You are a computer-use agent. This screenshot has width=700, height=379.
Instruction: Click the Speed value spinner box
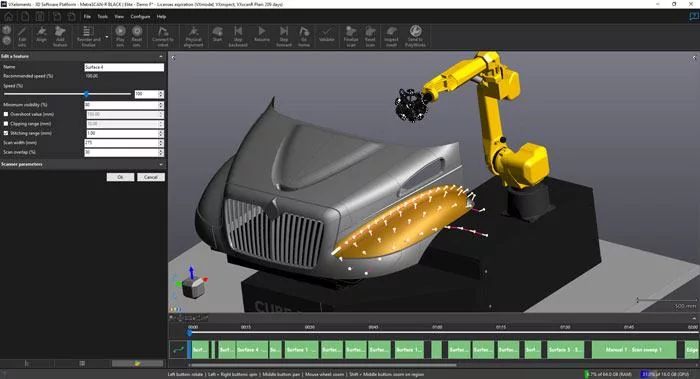click(x=149, y=94)
